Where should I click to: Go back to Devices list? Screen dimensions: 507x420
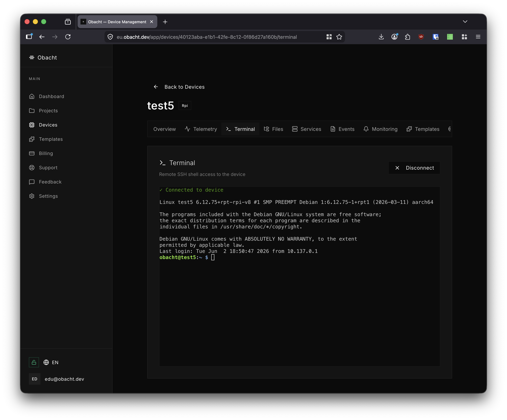pos(179,87)
